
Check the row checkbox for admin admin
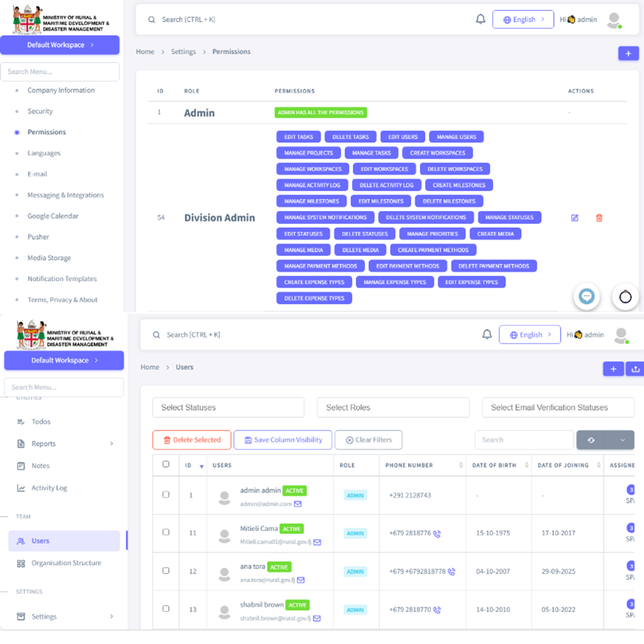(x=166, y=494)
